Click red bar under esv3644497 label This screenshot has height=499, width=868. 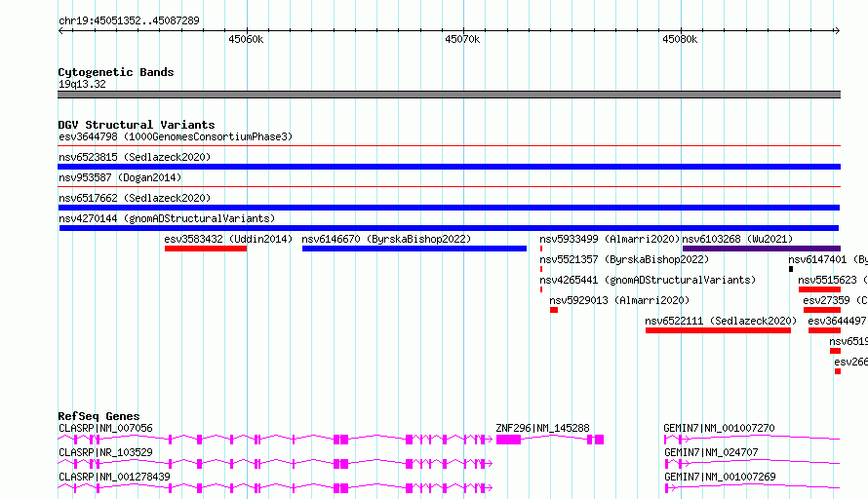(x=824, y=330)
